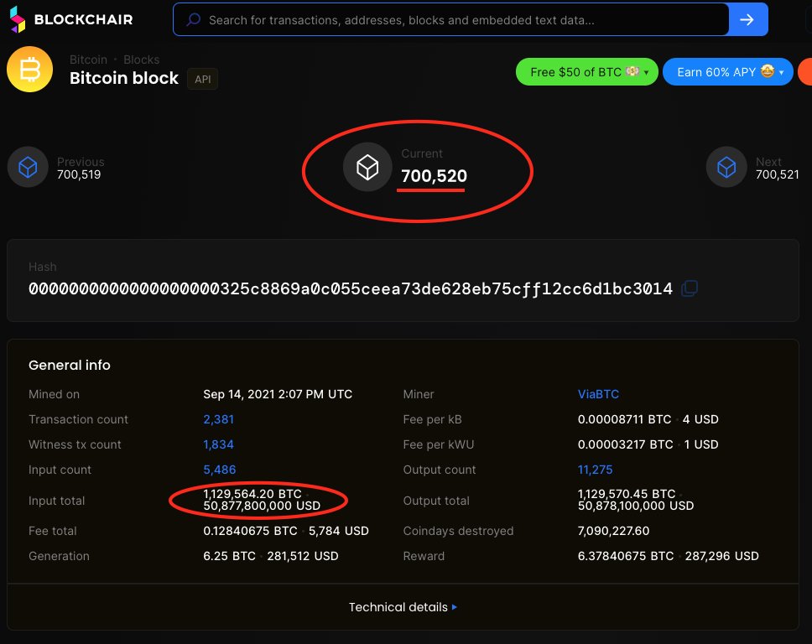
Task: Open the Bitcoin breadcrumb link
Action: 89,60
